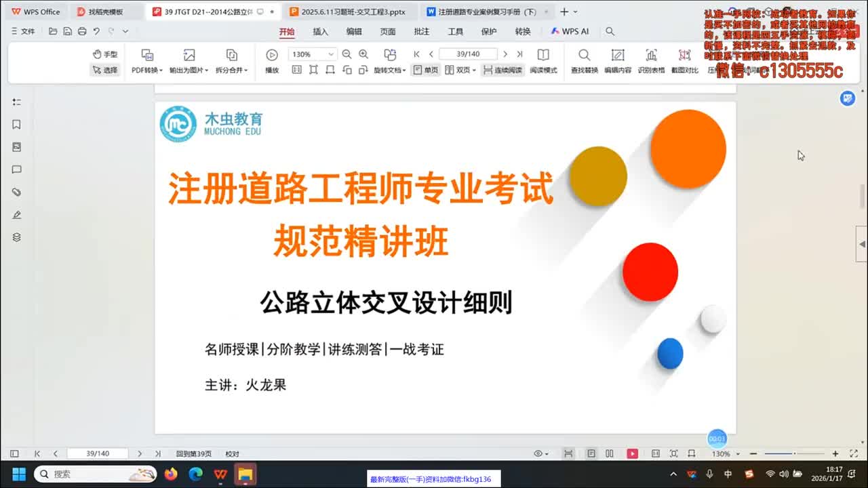Click the actual size 1:1 icon
The image size is (868, 488).
pos(296,70)
